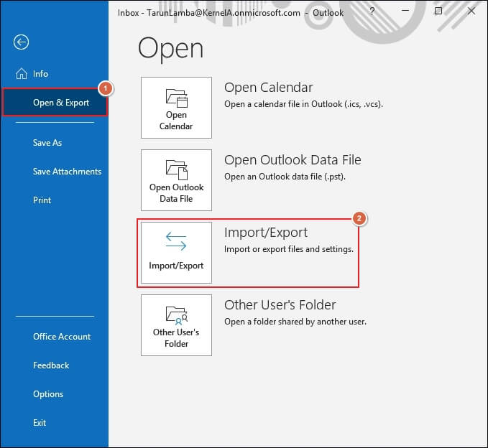Select the Info menu item
The height and width of the screenshot is (448, 488).
coord(40,74)
